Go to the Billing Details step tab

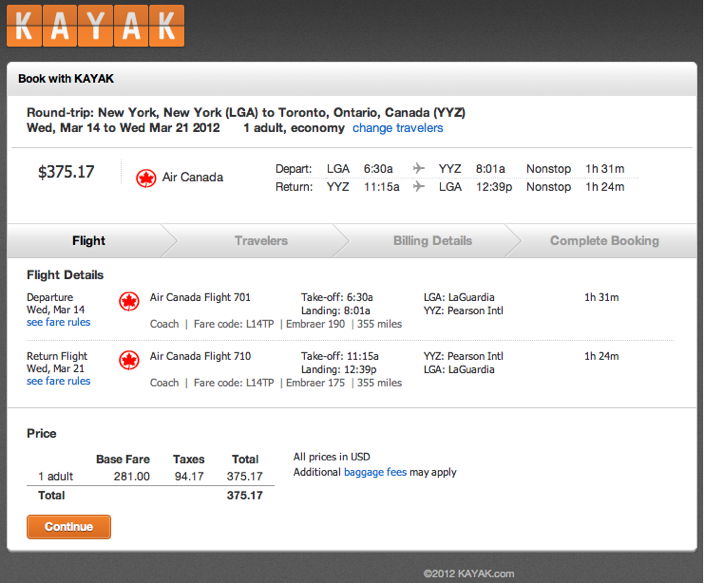(x=433, y=240)
